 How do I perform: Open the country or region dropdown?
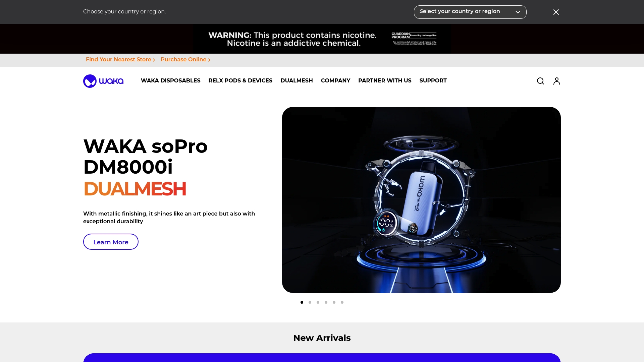coord(470,12)
